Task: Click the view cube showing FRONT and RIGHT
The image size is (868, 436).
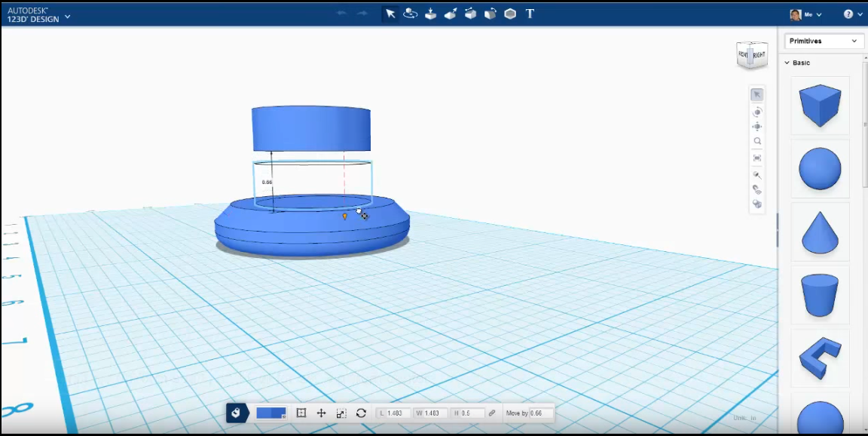Action: [752, 55]
